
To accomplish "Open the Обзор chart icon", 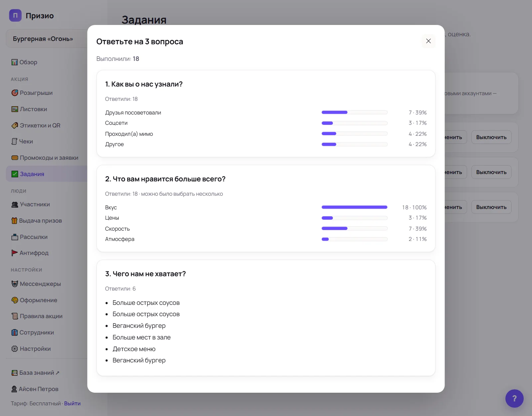I will coord(15,62).
